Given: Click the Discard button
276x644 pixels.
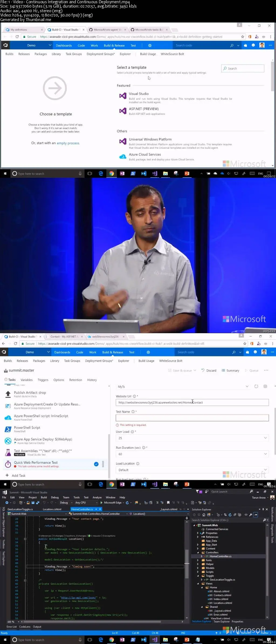Looking at the screenshot, I should tap(209, 370).
